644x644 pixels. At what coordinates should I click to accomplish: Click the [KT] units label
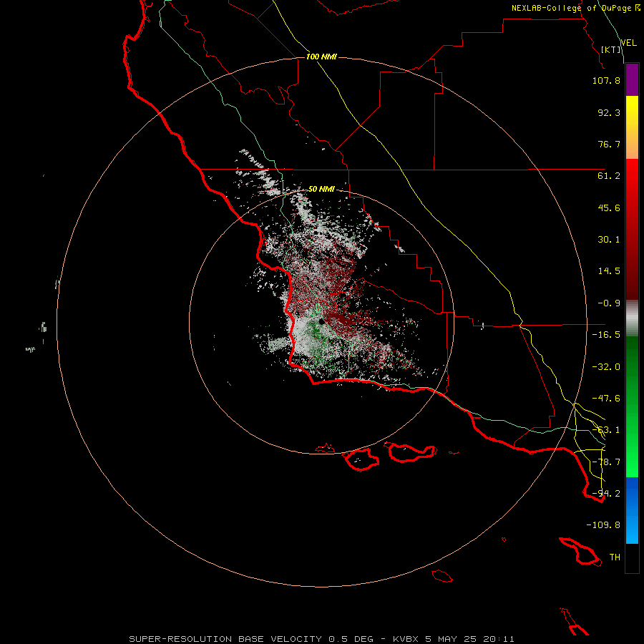(611, 49)
